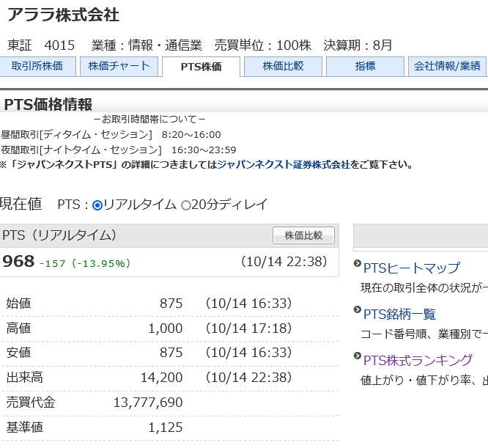Click the アララ株式会社 company title
The image size is (488, 448).
[64, 15]
